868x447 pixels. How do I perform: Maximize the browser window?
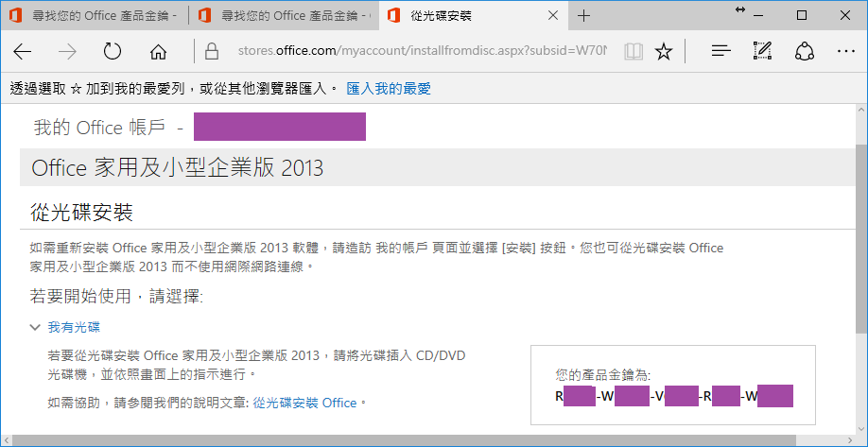click(x=802, y=16)
